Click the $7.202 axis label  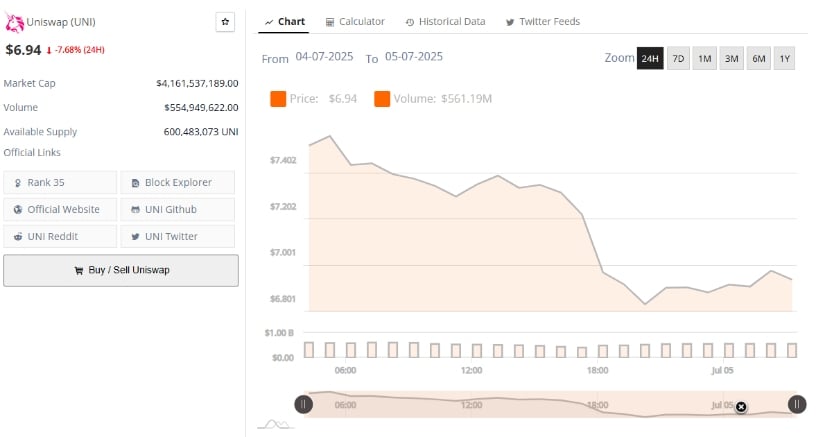point(283,206)
